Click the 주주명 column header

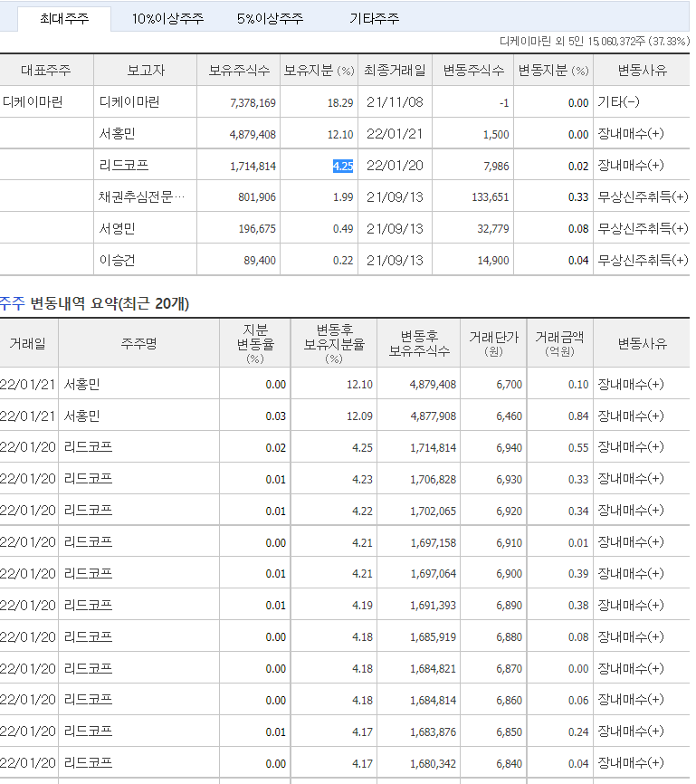click(x=138, y=343)
